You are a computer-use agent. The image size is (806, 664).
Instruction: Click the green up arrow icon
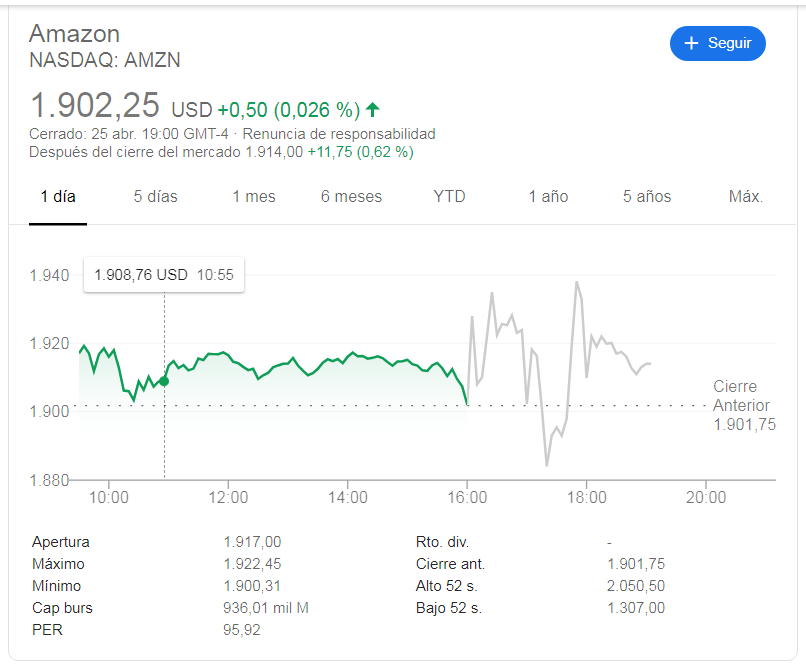pyautogui.click(x=373, y=109)
